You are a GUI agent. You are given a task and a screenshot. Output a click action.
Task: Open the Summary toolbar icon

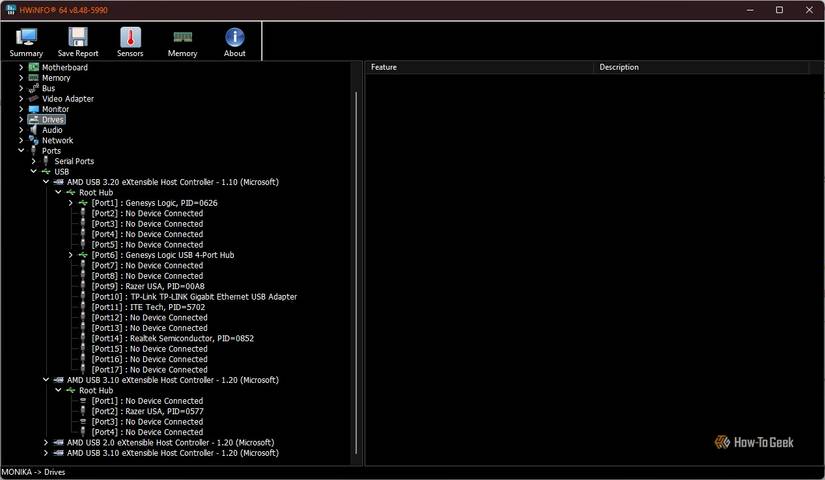(x=26, y=37)
